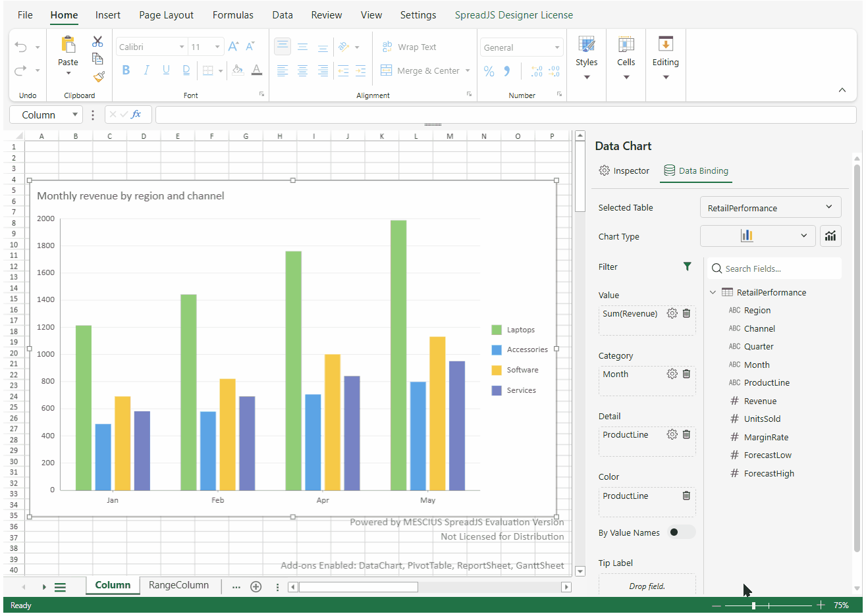Open the Data ribbon tab
866x616 pixels.
click(x=283, y=14)
